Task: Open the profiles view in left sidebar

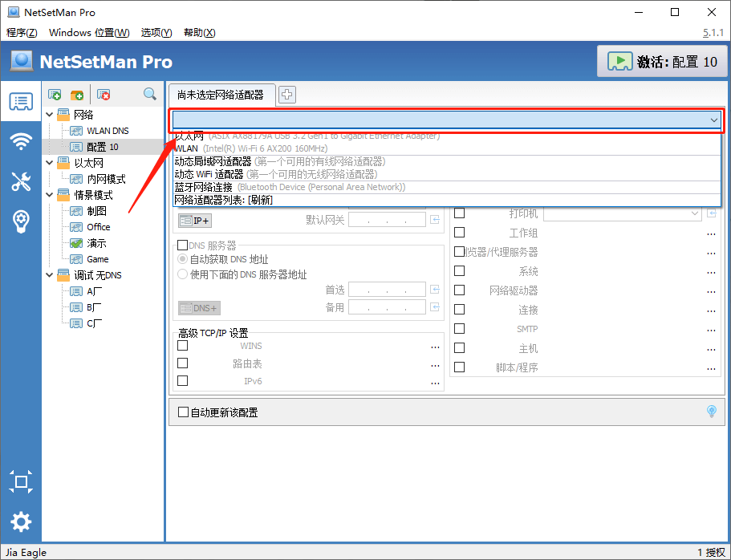Action: [21, 101]
